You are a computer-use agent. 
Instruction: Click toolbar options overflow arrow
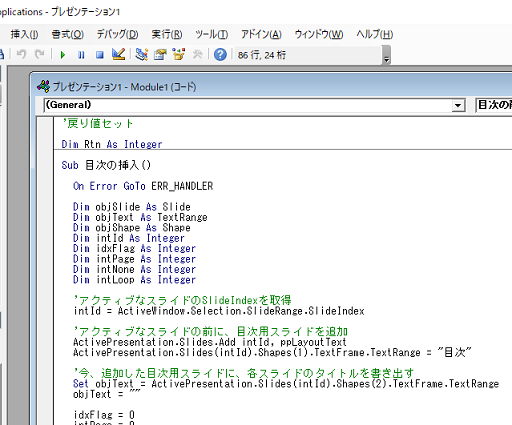[x=386, y=55]
